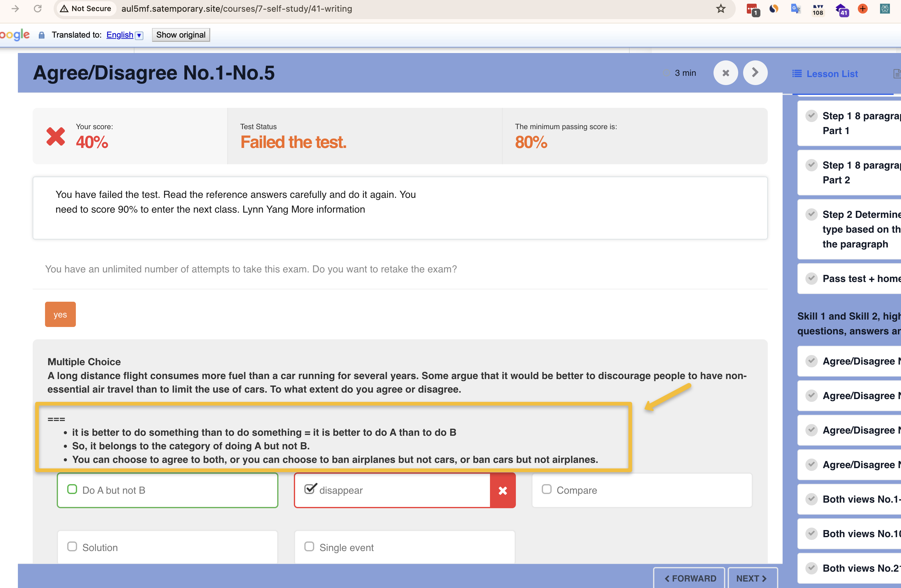Click the red X on disappear answer

502,490
